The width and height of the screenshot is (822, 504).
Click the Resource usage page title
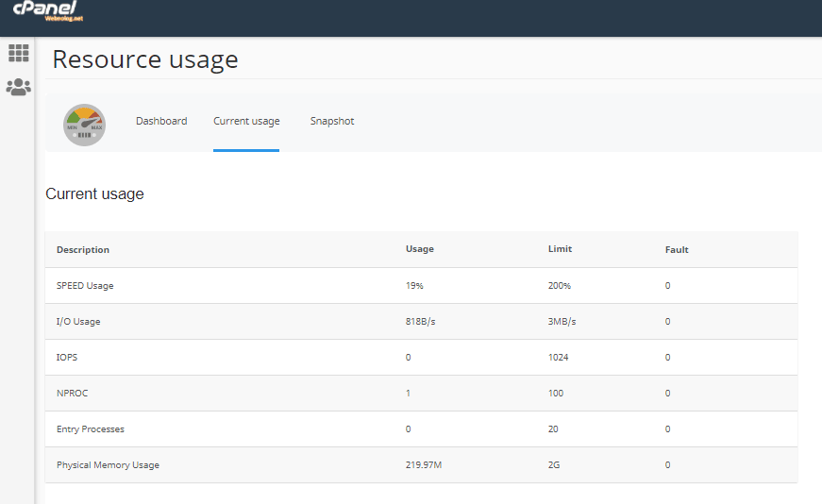pyautogui.click(x=145, y=59)
